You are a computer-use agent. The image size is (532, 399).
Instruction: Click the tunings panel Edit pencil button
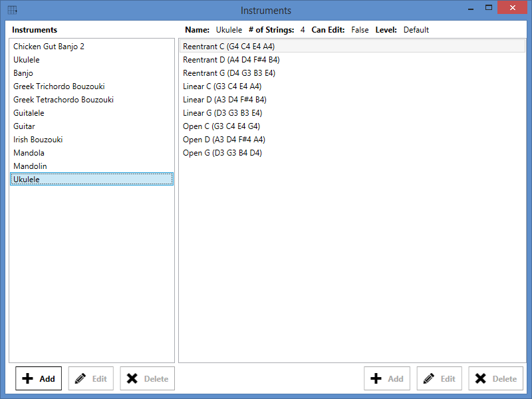tap(440, 378)
